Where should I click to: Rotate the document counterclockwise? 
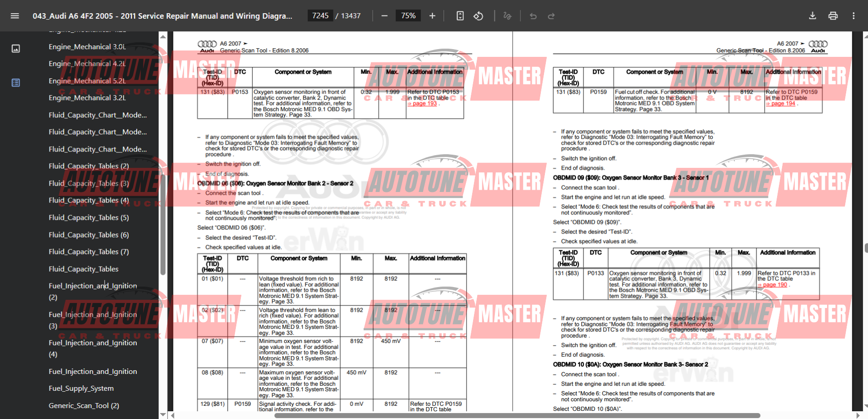click(x=478, y=16)
